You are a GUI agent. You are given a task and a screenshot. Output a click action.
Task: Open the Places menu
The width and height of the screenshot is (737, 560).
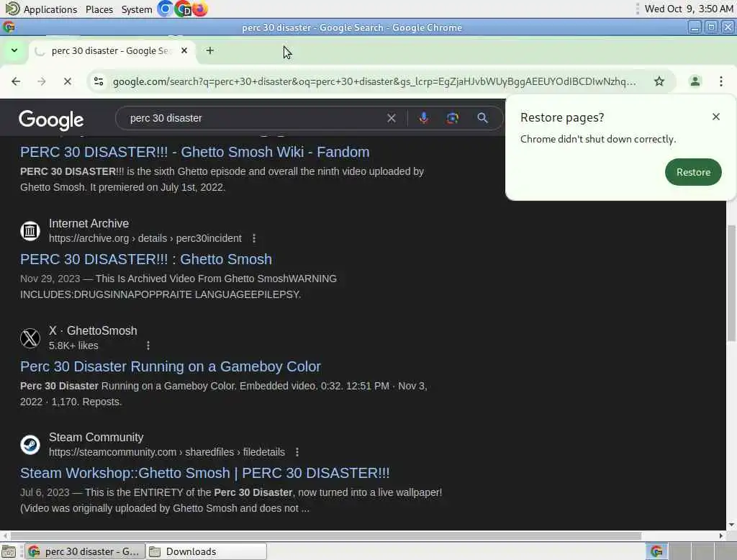[x=99, y=9]
